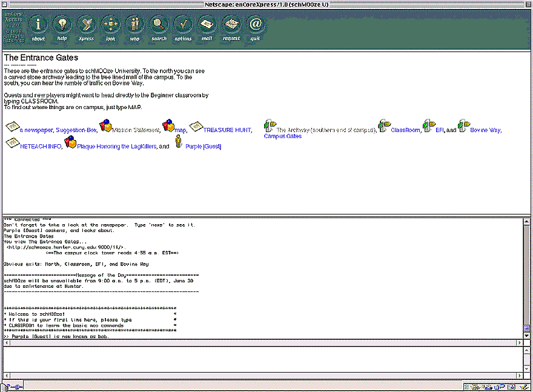Open the 'a newspaper' link
Screen dimensions: 533x392
point(36,130)
